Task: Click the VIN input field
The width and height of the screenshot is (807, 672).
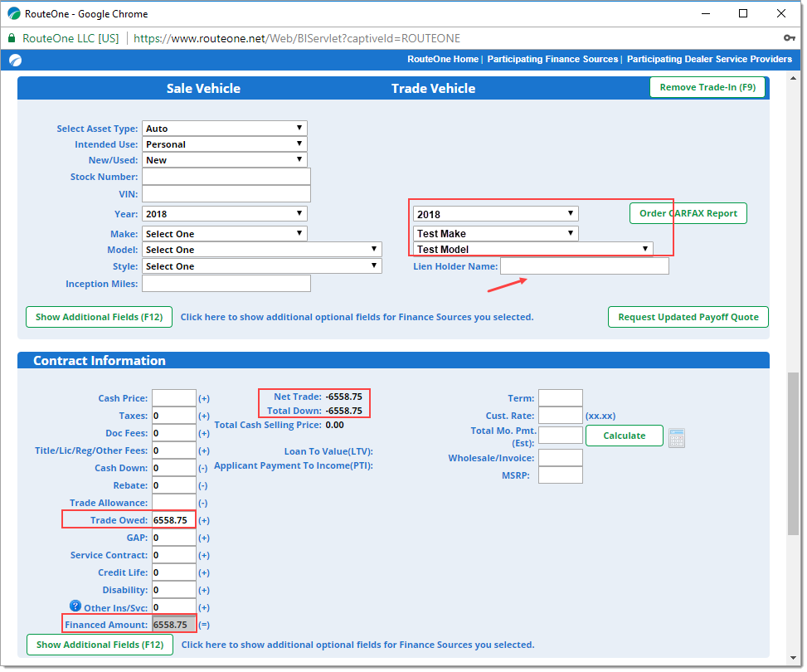Action: (226, 194)
